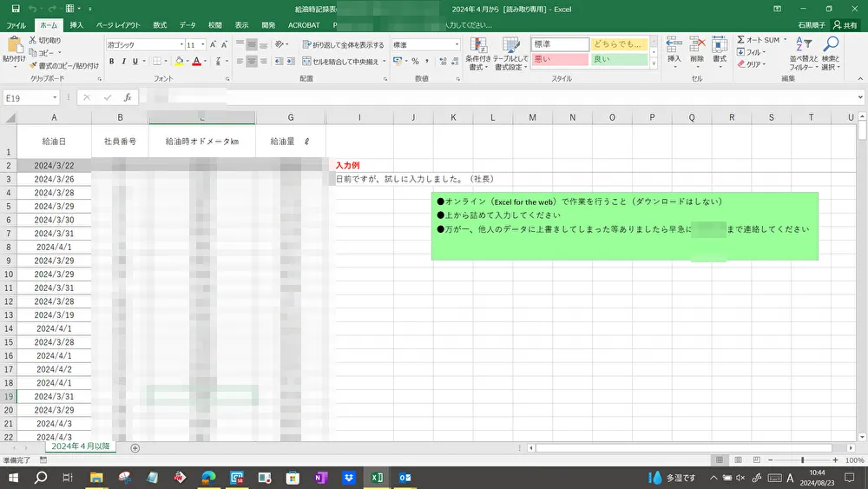Open Conditional Formatting (条件付き書式)

point(477,53)
